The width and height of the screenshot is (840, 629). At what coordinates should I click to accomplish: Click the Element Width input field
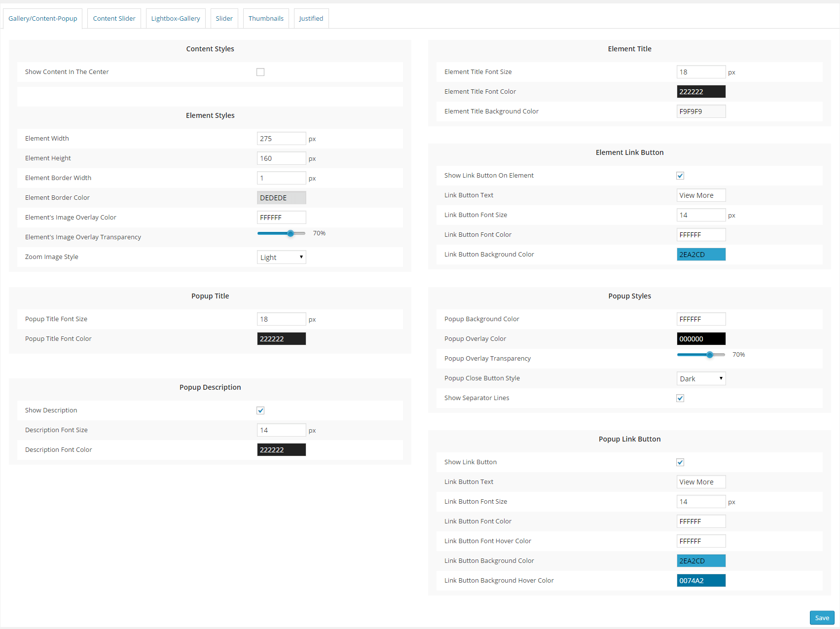click(281, 139)
